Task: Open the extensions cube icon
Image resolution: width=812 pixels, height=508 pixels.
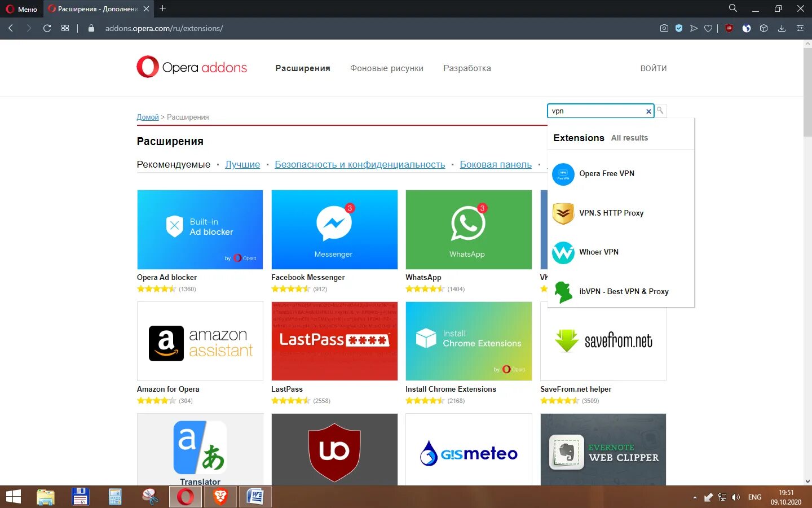Action: point(764,28)
